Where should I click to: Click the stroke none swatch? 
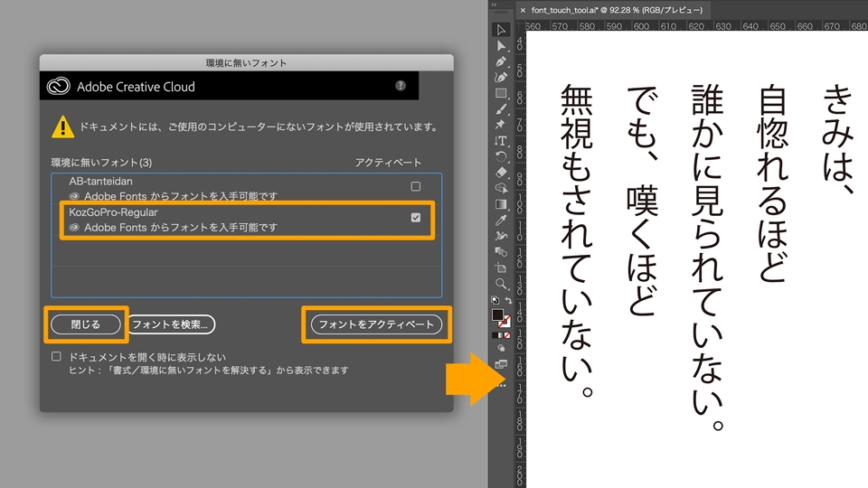(505, 322)
